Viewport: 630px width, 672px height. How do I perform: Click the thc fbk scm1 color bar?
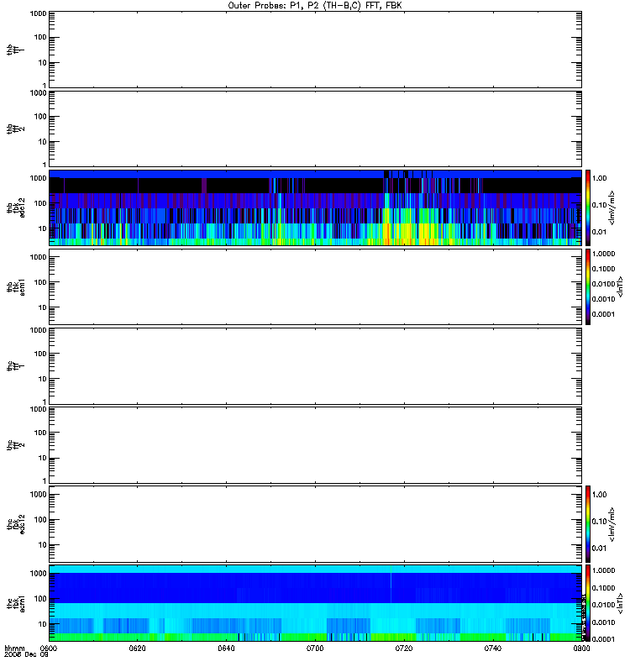point(588,603)
